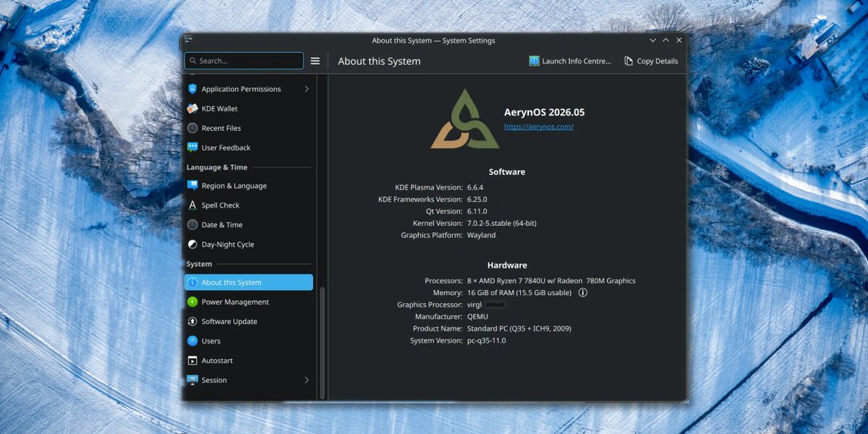The width and height of the screenshot is (868, 434).
Task: Click the info icon next to Memory
Action: click(583, 292)
